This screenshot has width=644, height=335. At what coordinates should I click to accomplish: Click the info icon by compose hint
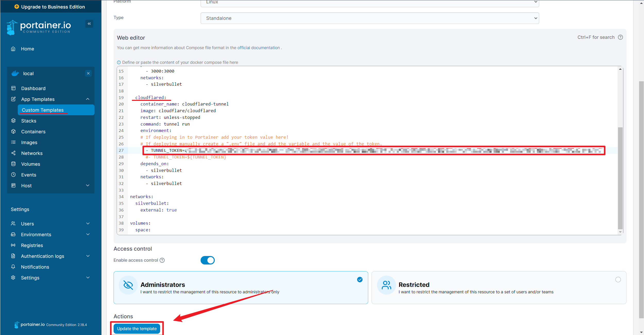pyautogui.click(x=119, y=62)
